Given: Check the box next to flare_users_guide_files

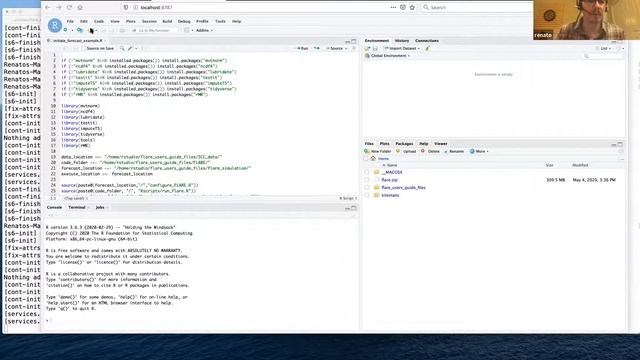Looking at the screenshot, I should [x=367, y=188].
